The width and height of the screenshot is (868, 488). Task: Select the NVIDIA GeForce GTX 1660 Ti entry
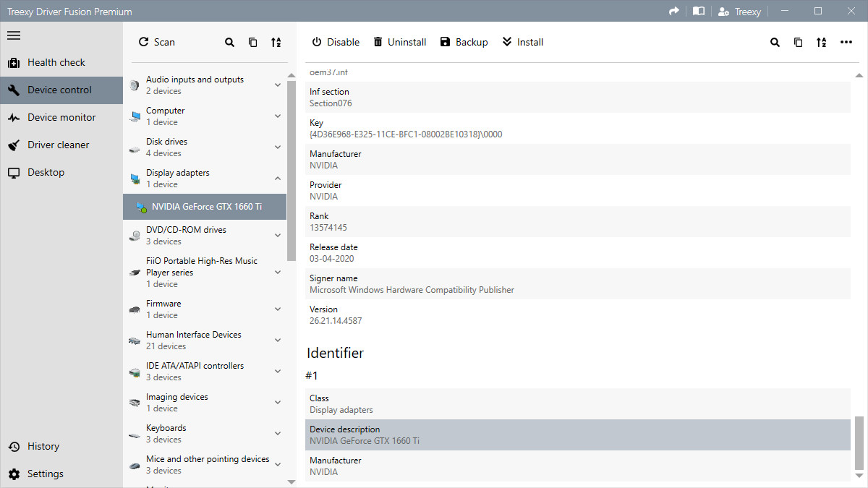pos(205,206)
